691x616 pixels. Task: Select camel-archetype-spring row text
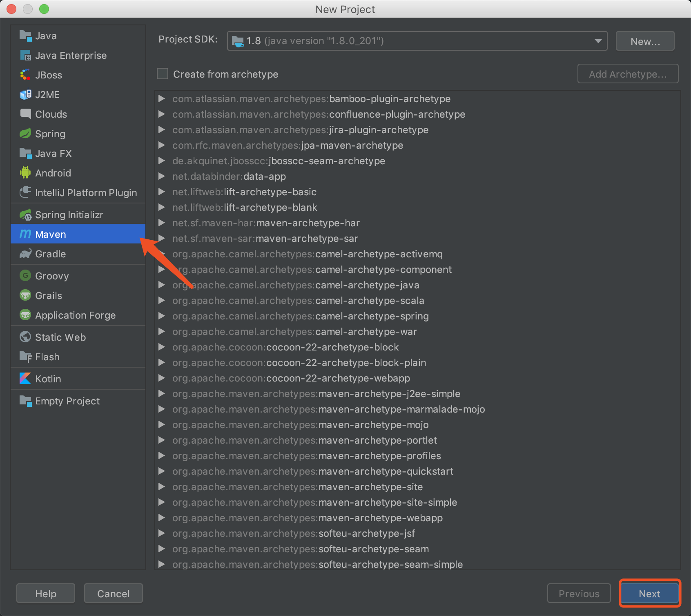[301, 316]
